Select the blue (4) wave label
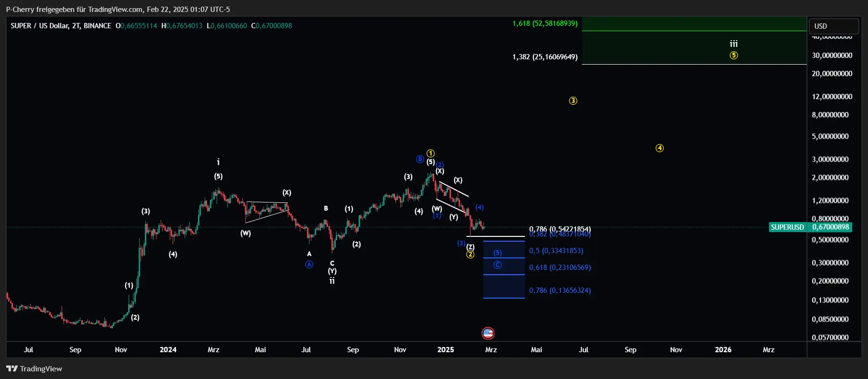 click(480, 207)
